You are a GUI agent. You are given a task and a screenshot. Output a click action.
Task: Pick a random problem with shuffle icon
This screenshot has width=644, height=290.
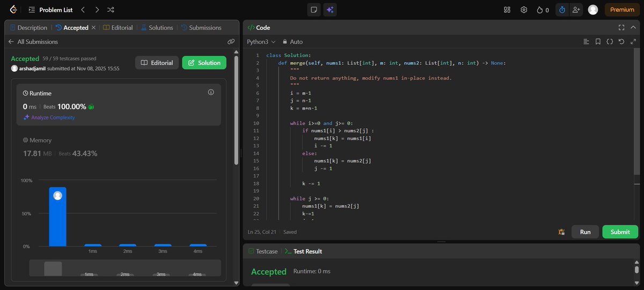click(111, 10)
